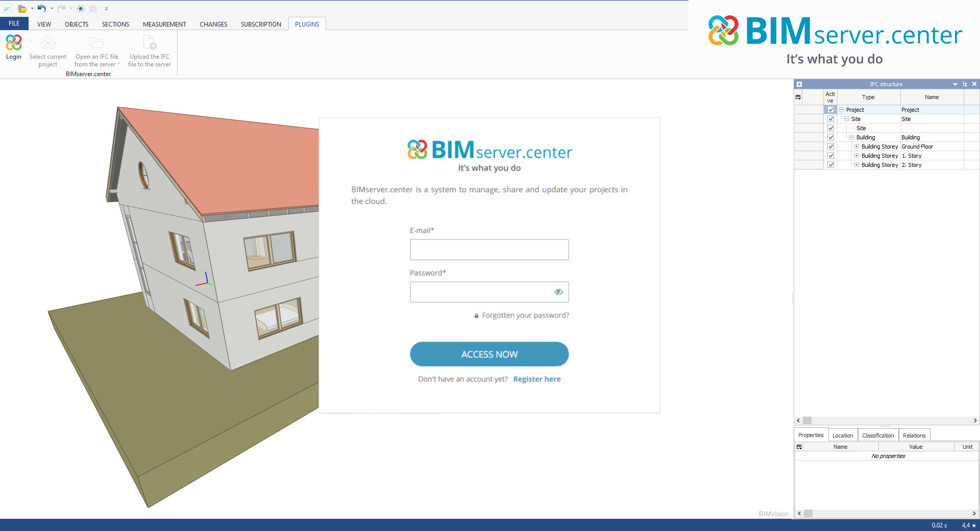
Task: Collapse the Building tree node
Action: pyautogui.click(x=852, y=137)
